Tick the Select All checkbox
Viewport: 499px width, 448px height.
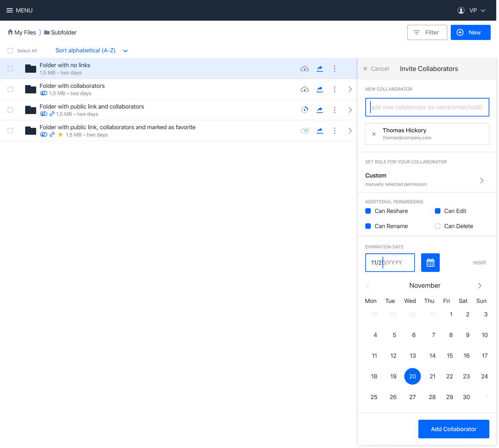click(10, 51)
